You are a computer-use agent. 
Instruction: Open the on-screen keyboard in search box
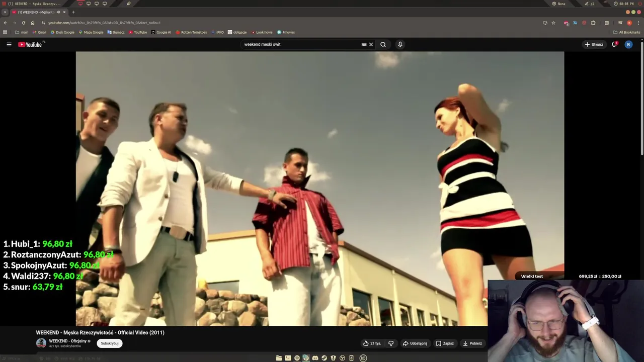coord(364,44)
